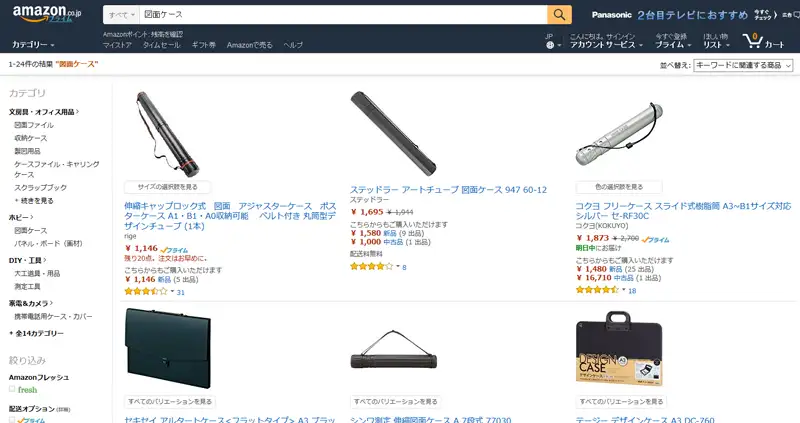Open ギフト券 in the top navigation
The width and height of the screenshot is (800, 423).
pos(204,45)
